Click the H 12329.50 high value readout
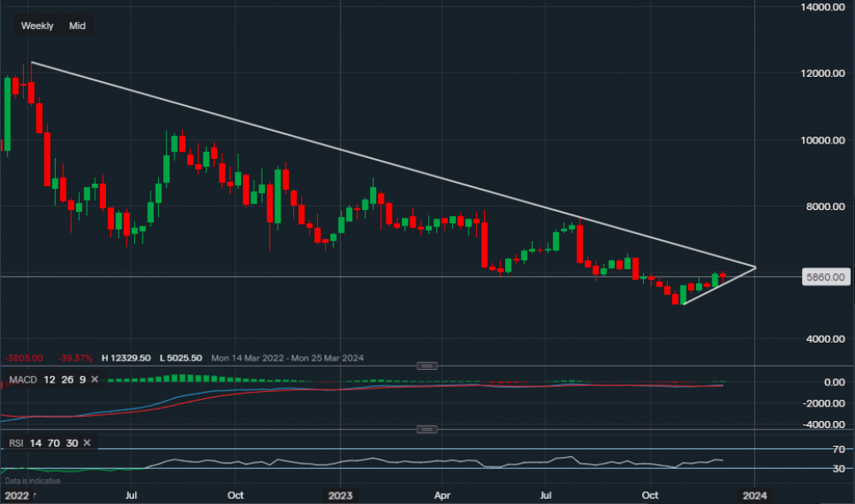855x504 pixels. (128, 359)
